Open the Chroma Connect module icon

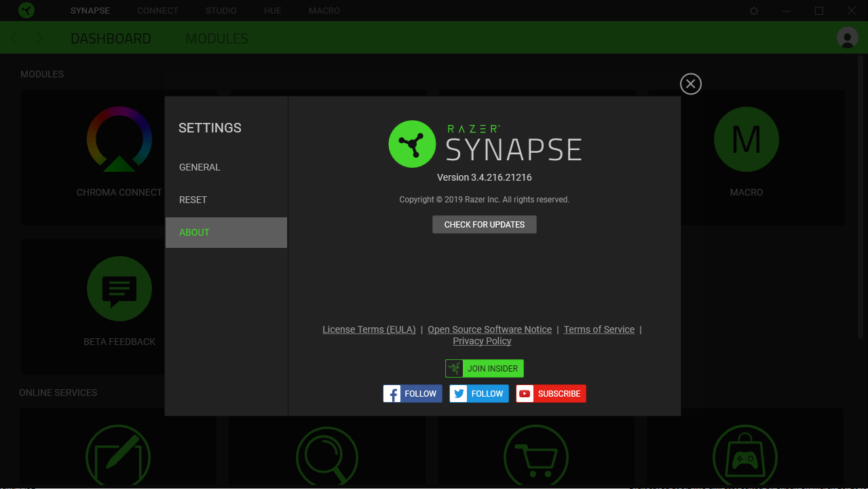click(x=119, y=139)
